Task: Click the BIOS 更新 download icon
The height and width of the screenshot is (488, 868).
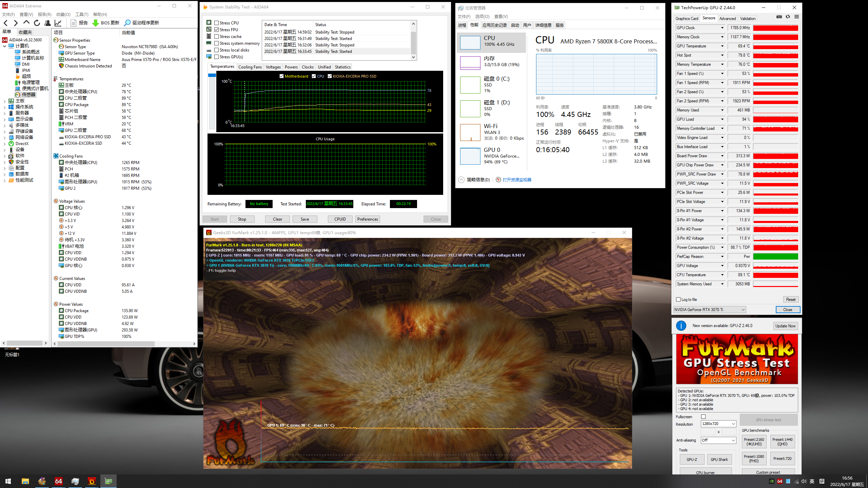Action: pos(96,23)
